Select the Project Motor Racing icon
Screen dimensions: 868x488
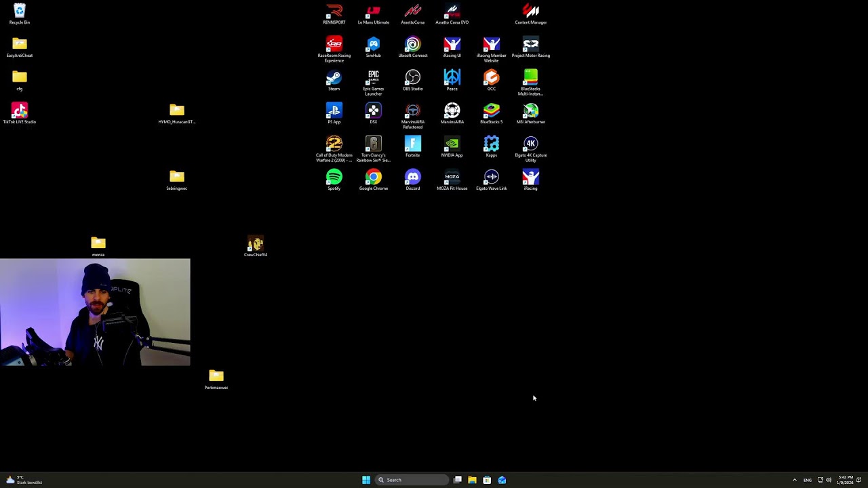pos(530,47)
